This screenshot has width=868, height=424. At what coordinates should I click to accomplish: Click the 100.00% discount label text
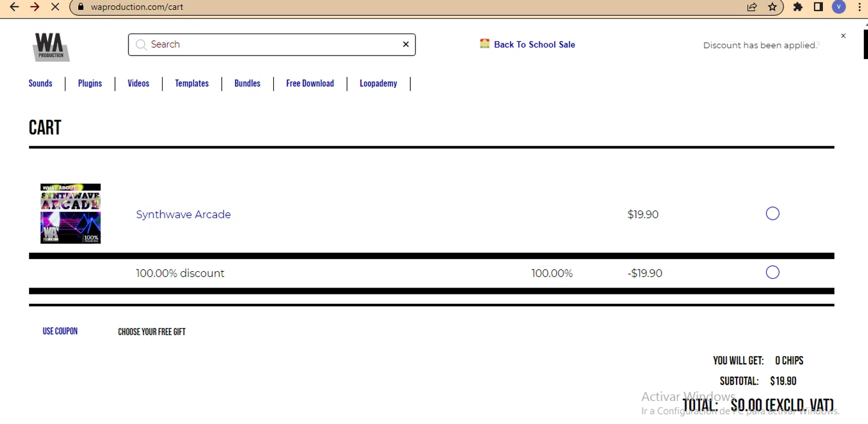tap(180, 273)
